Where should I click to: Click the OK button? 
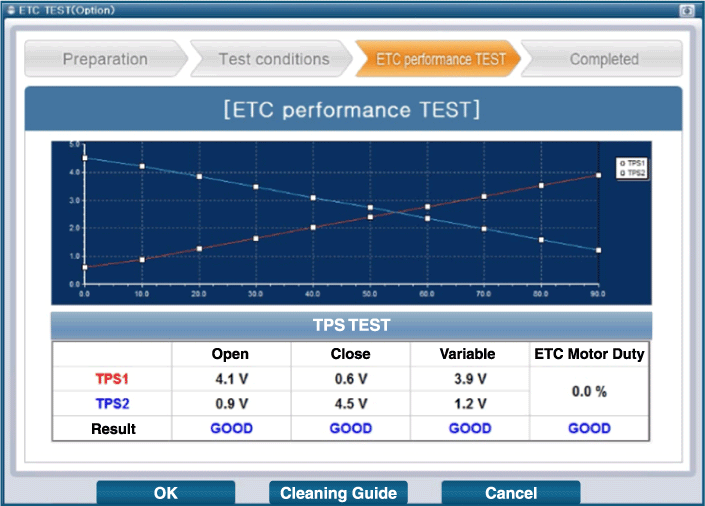click(x=165, y=493)
